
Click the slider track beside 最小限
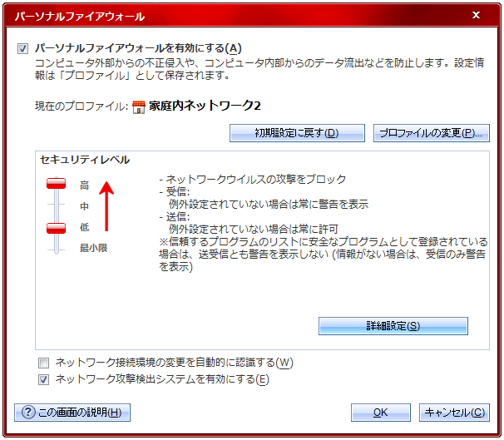(x=56, y=247)
